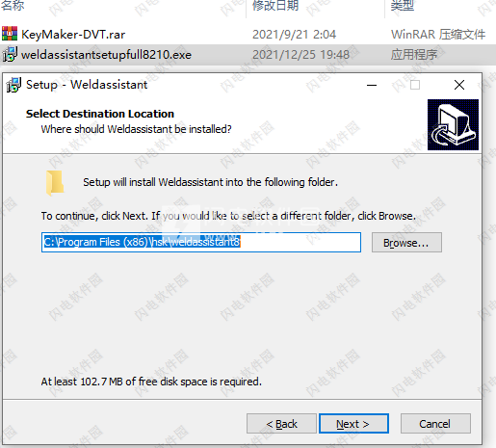496x448 pixels.
Task: Select the KeyMaker-DVT.rar file row
Action: (248, 34)
